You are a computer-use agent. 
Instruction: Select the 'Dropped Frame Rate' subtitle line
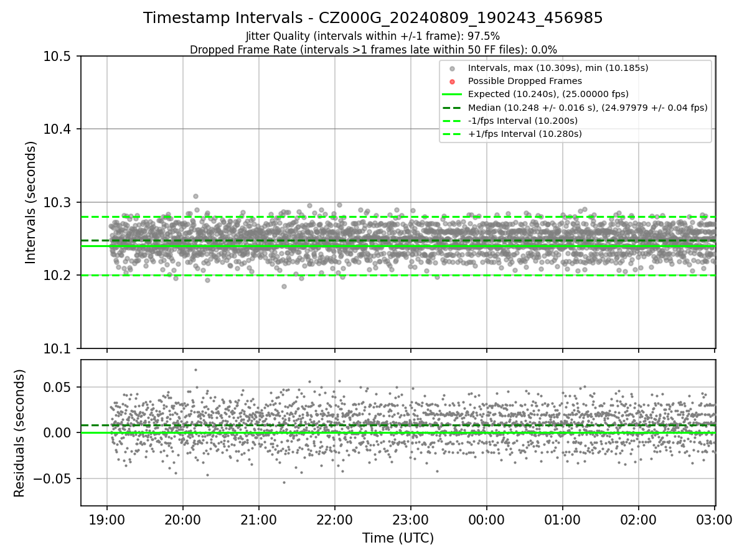click(373, 49)
